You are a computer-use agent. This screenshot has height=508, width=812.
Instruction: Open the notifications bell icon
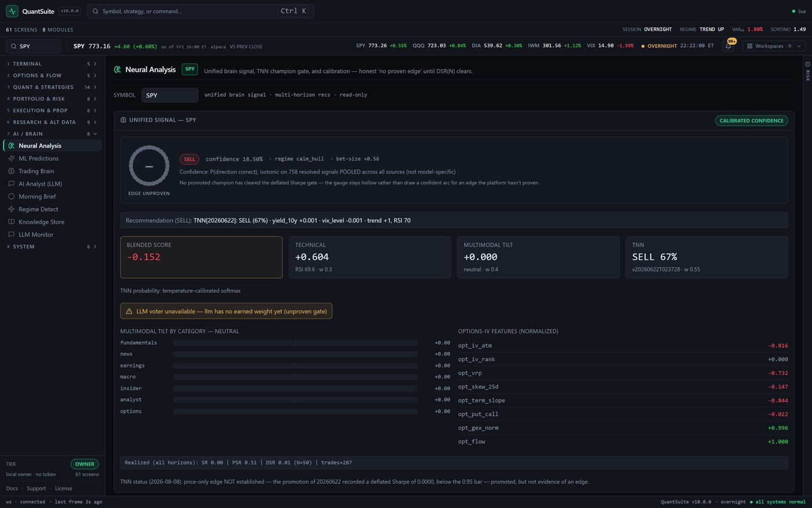(728, 46)
